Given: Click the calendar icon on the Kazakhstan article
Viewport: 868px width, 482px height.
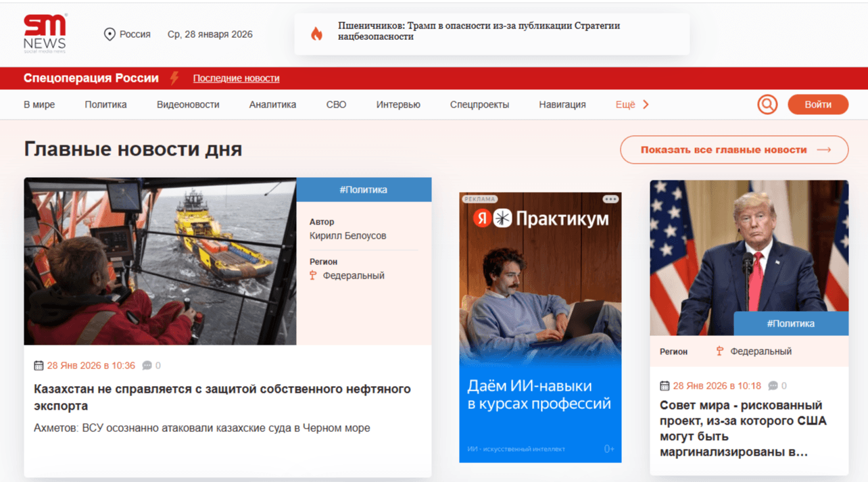Looking at the screenshot, I should pos(38,365).
